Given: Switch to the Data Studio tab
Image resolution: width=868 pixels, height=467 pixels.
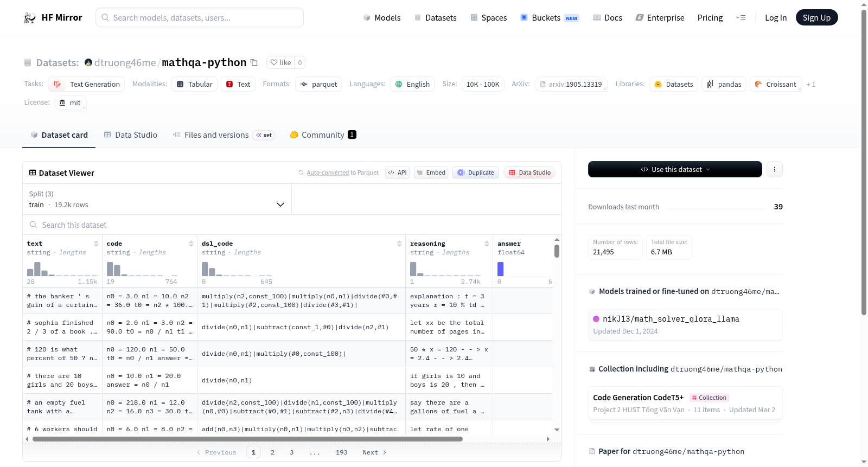Looking at the screenshot, I should point(131,135).
